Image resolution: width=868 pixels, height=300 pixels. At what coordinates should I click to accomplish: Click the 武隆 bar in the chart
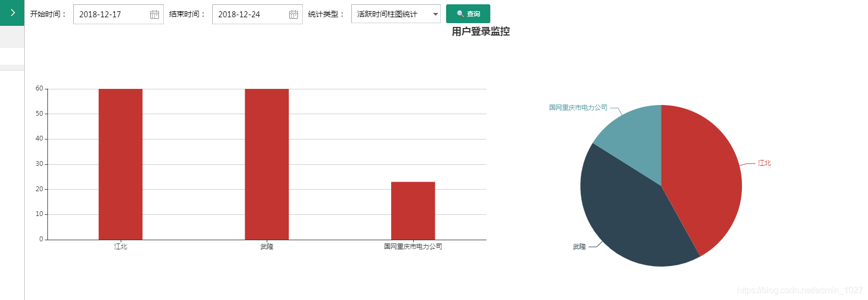click(267, 164)
